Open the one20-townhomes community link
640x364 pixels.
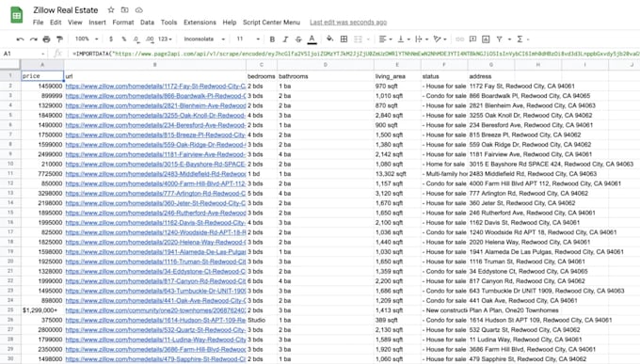pos(155,310)
